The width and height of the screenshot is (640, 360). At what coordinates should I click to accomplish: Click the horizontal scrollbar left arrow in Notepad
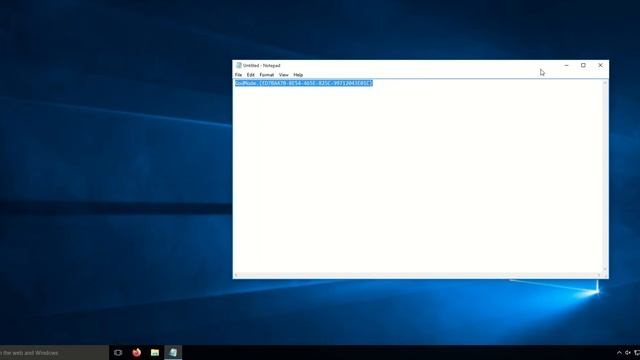click(x=236, y=276)
